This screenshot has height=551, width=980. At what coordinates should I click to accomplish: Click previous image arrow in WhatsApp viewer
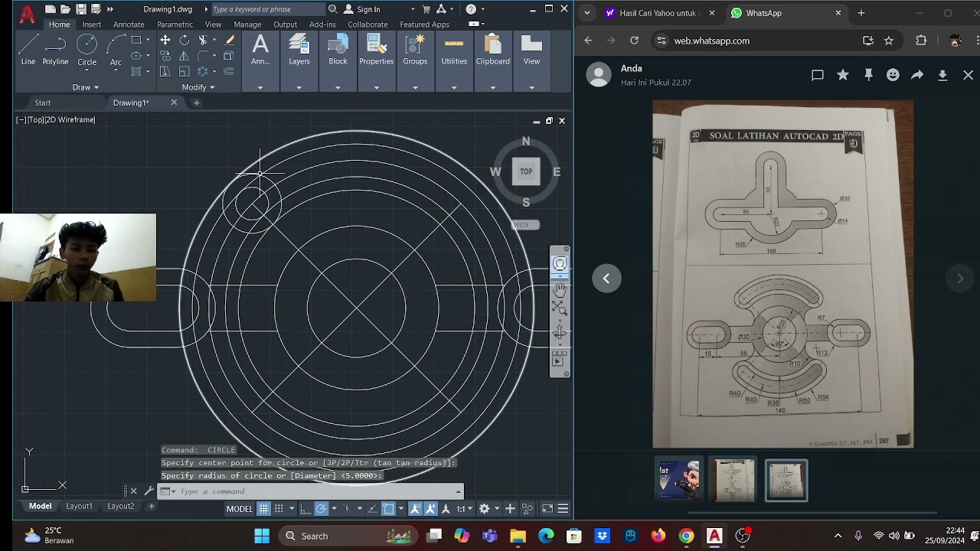click(606, 279)
